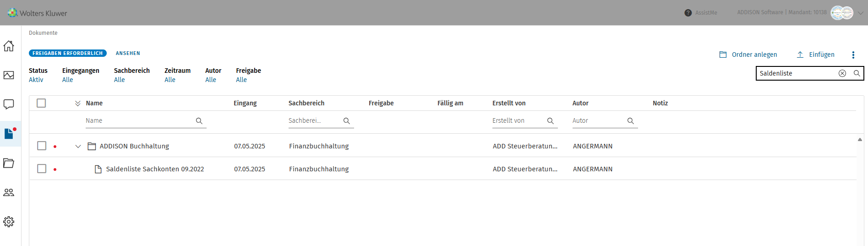Click ADD Steuerberatun... in the Saldenliste row
The image size is (868, 246).
525,169
